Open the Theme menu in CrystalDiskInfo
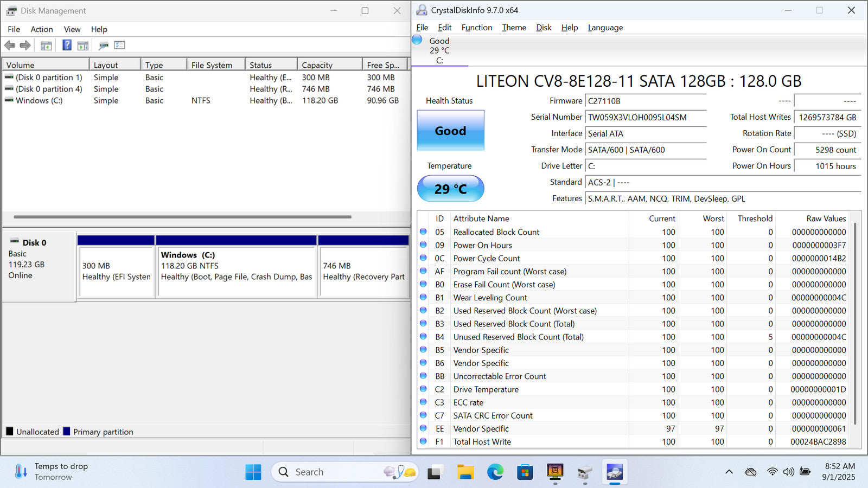 pos(514,28)
